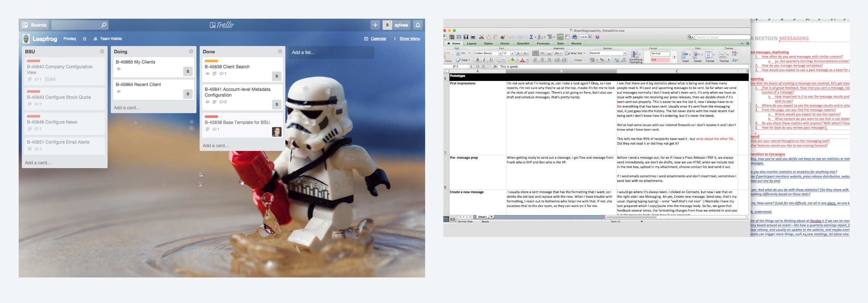
Task: Open the font size 12 dropdown
Action: (512, 53)
